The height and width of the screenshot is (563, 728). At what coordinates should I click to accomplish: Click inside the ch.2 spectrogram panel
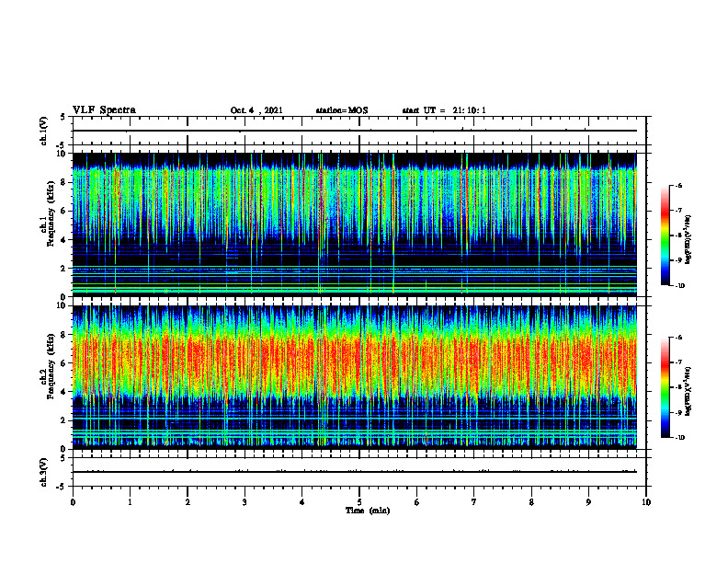click(x=355, y=377)
